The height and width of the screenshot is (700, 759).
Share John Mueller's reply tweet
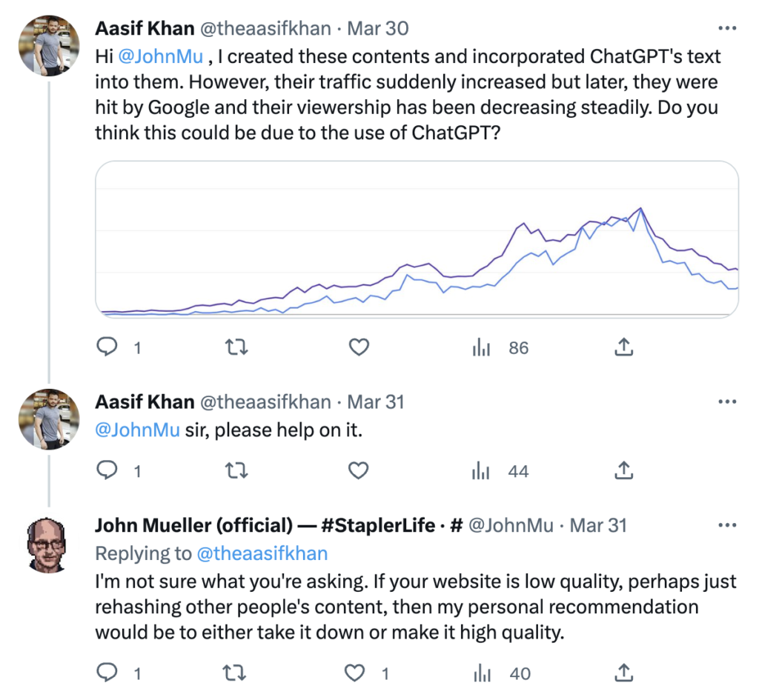coord(624,673)
